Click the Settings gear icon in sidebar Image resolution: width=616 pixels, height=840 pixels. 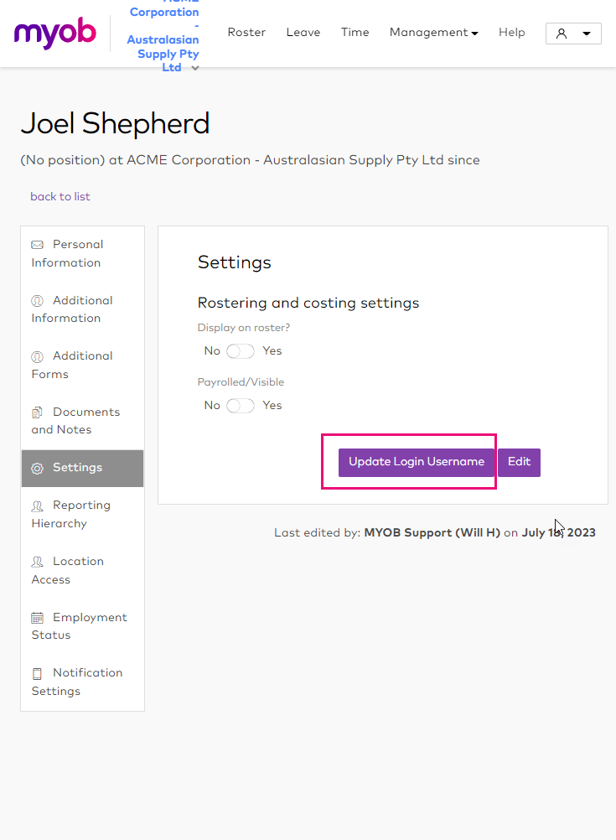point(37,469)
